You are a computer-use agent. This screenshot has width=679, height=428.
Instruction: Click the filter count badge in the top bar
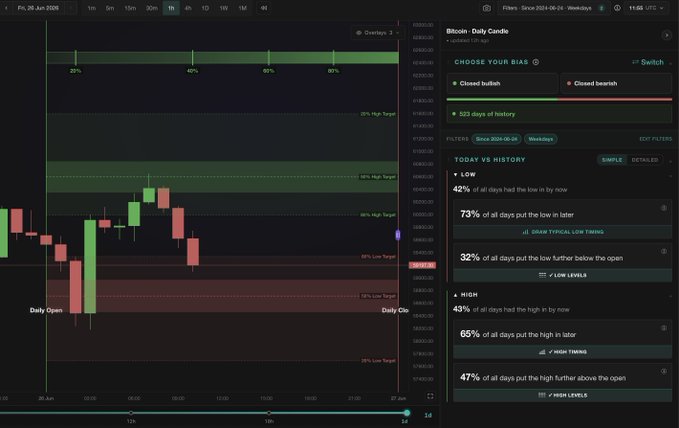tap(601, 8)
